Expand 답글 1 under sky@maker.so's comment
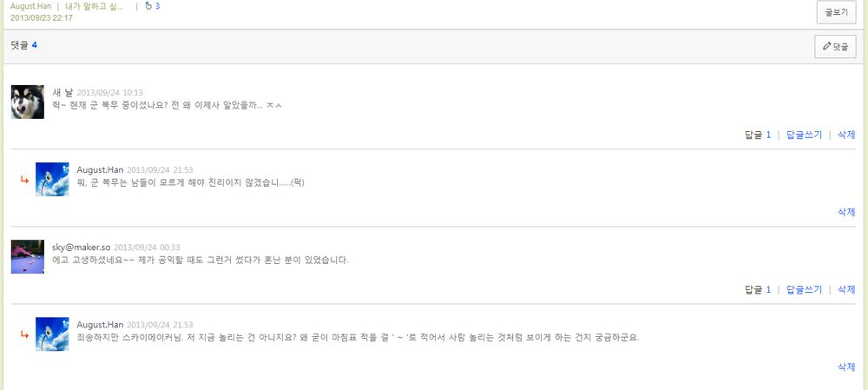Image resolution: width=868 pixels, height=390 pixels. 758,290
